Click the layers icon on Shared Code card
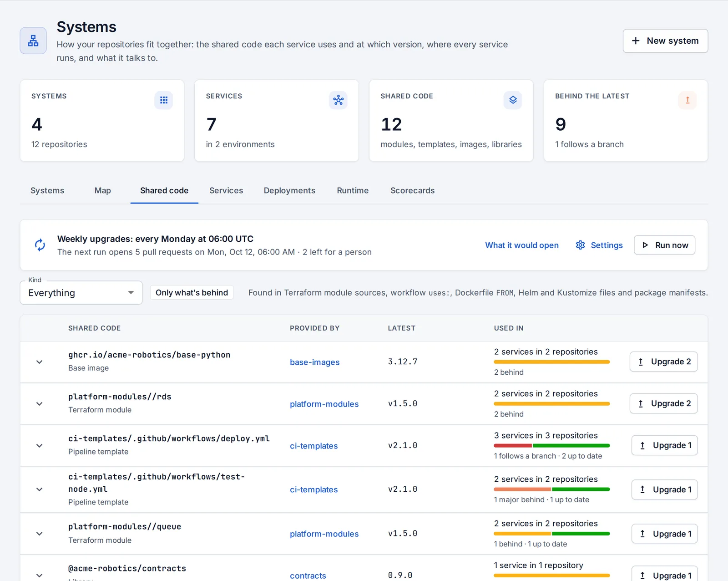The height and width of the screenshot is (581, 728). (x=513, y=100)
